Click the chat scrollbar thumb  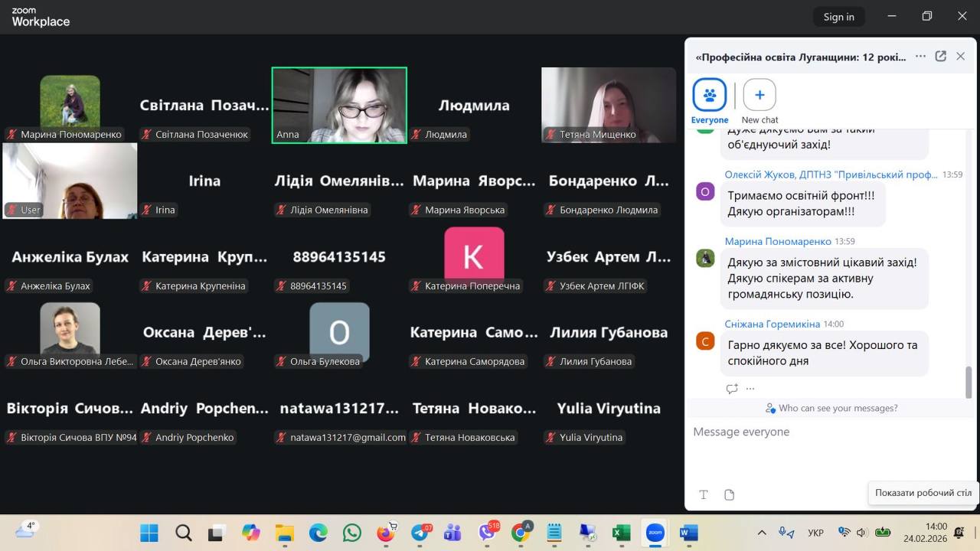click(968, 382)
